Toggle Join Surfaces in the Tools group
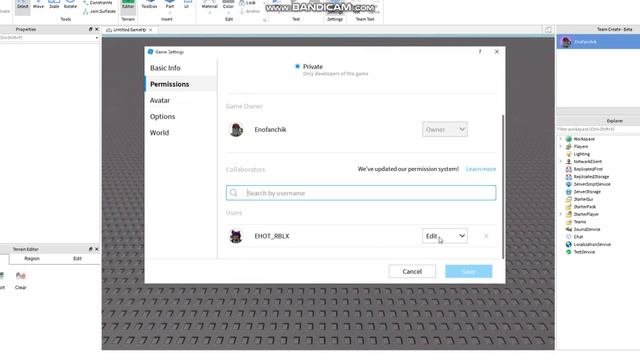Image resolution: width=640 pixels, height=360 pixels. (x=99, y=11)
